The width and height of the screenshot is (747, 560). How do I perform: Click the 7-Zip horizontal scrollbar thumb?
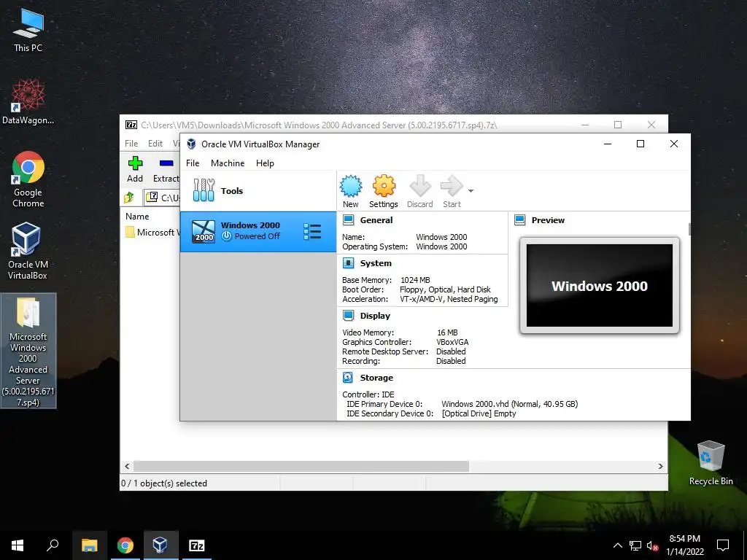[301, 466]
